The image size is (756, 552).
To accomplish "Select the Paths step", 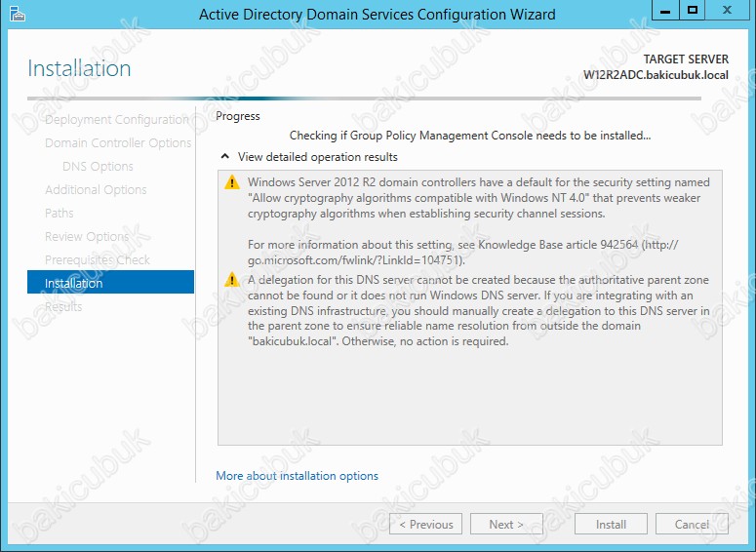I will [x=59, y=213].
